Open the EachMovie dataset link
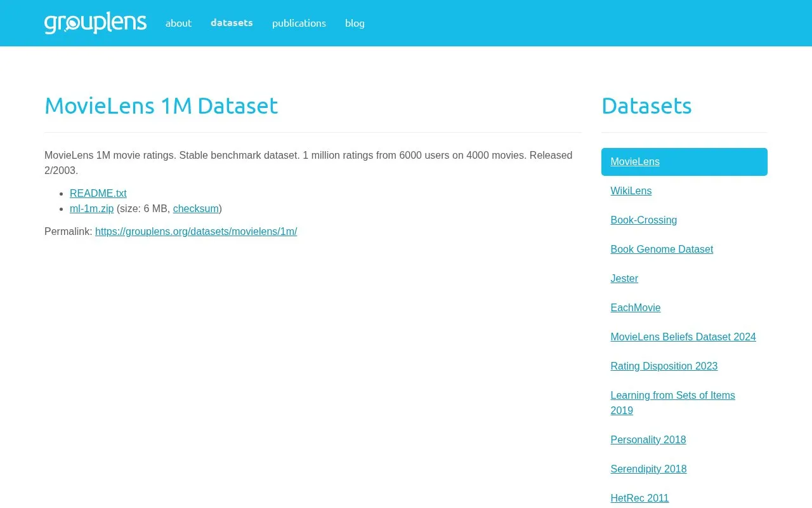This screenshot has height=508, width=812. [636, 308]
